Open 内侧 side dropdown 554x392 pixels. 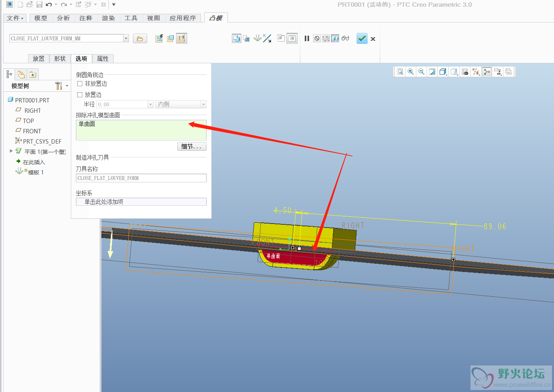pos(203,104)
